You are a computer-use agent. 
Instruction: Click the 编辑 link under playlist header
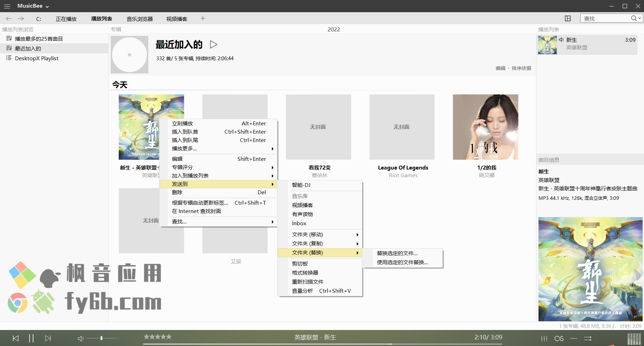click(500, 68)
